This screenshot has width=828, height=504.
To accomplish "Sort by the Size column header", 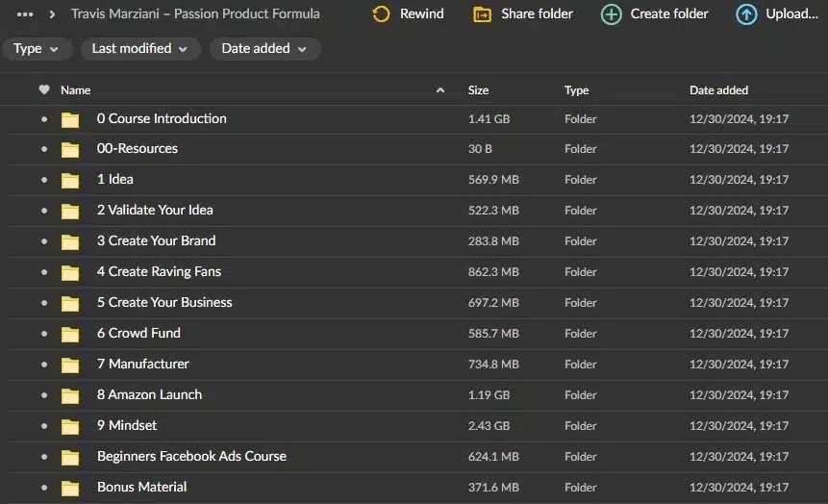I will point(478,90).
